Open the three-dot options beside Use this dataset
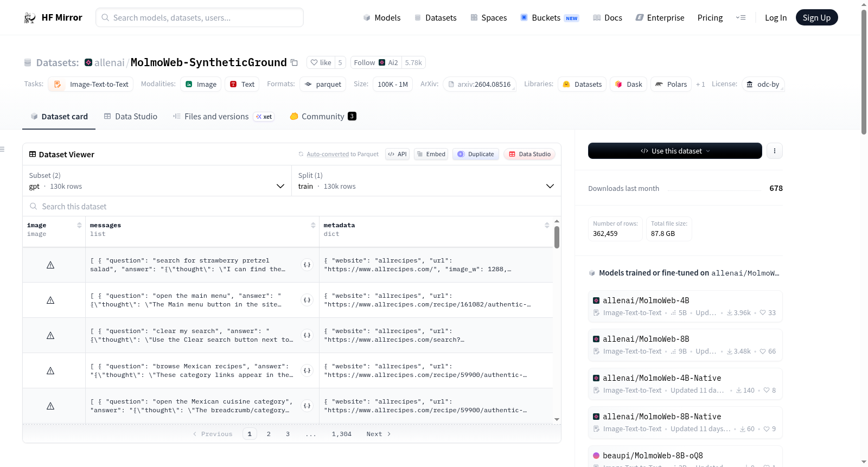Viewport: 868px width, 467px height. click(775, 151)
